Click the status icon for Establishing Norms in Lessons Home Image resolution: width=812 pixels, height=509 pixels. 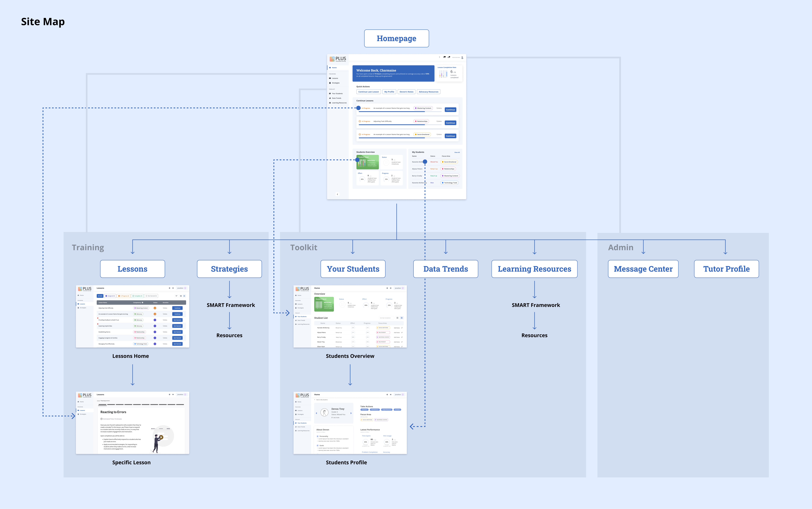[x=155, y=332]
